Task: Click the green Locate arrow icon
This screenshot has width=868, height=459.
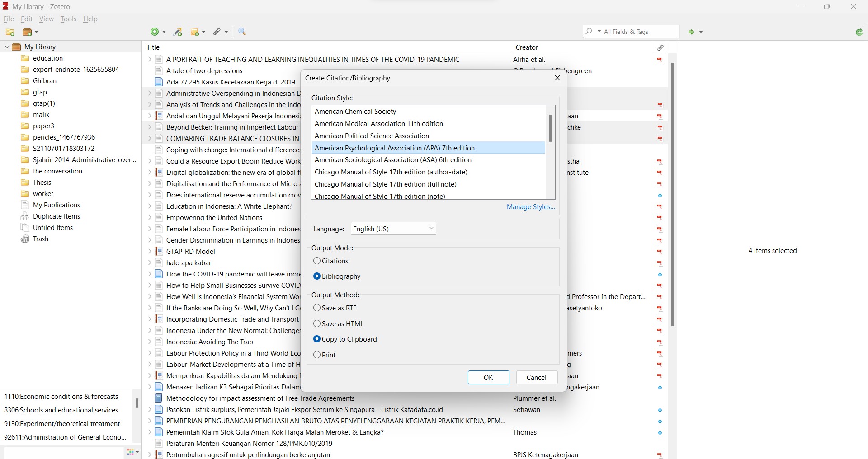Action: coord(691,32)
